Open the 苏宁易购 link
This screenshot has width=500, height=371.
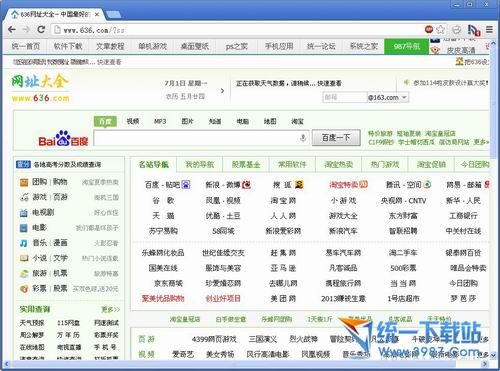click(163, 231)
